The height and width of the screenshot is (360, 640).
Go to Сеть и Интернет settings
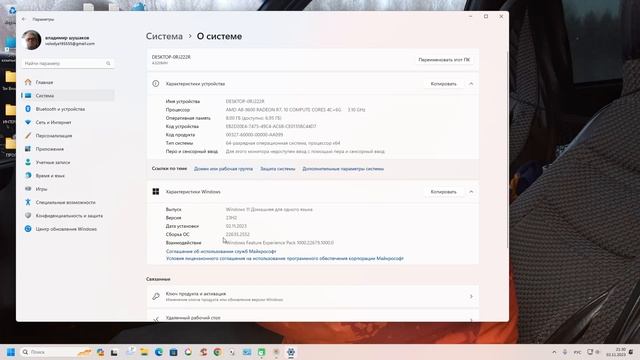[x=67, y=122]
